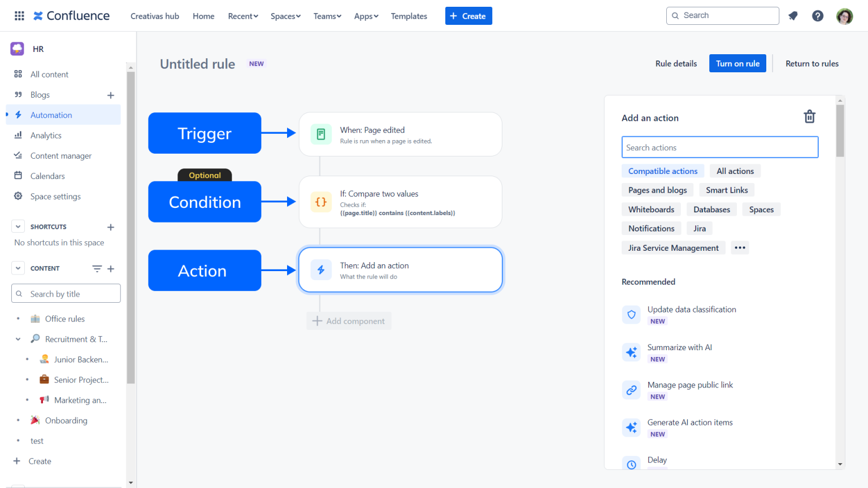Click Return to rules
Viewport: 868px width, 488px height.
tap(812, 63)
